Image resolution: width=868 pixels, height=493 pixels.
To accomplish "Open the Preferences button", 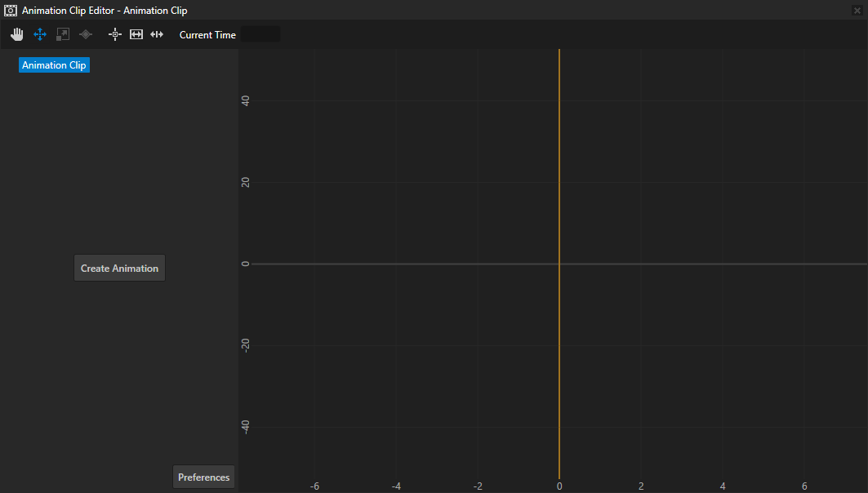I will click(203, 477).
